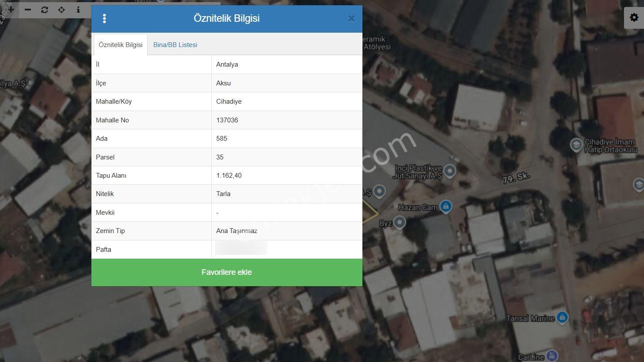
Task: Click İnci Plastik ve Jüt Sanayi marker
Action: [x=450, y=171]
